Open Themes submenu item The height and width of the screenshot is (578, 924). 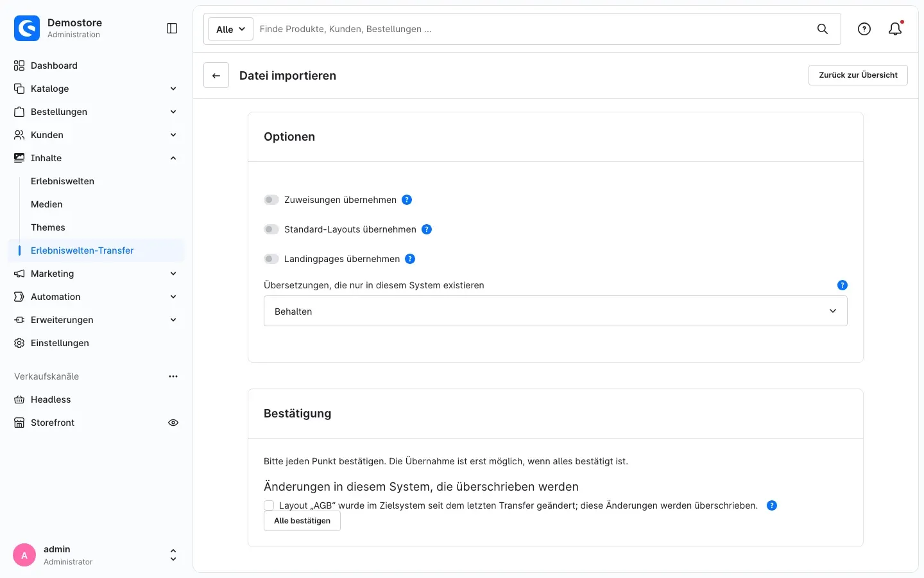pos(48,227)
